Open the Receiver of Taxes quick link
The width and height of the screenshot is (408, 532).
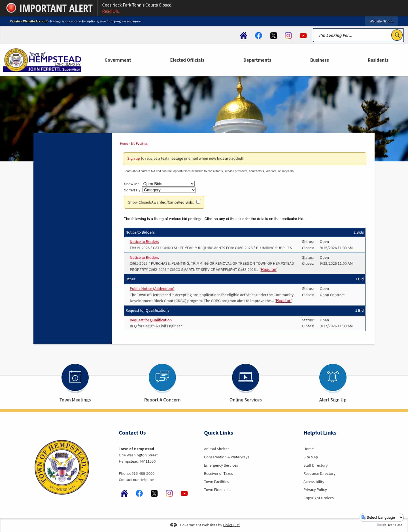pos(218,473)
